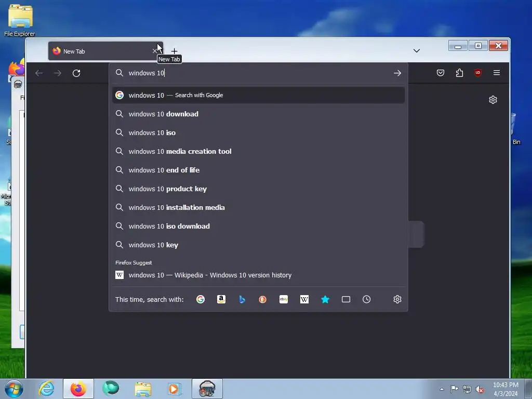This screenshot has height=399, width=532.
Task: Open new tab page personalize gear
Action: (493, 100)
